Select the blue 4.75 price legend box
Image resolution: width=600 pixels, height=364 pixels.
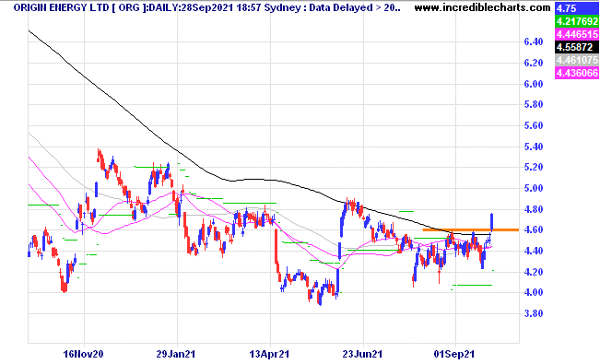tap(576, 8)
